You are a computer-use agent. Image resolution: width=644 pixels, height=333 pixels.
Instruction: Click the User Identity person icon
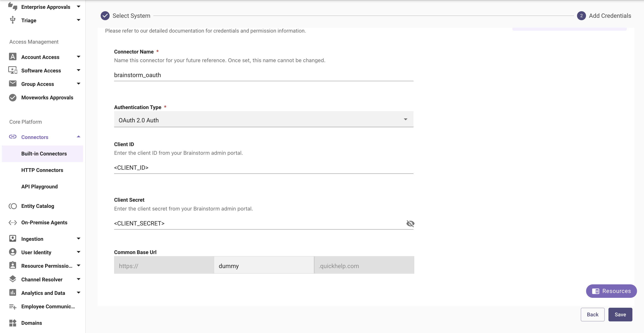point(13,252)
